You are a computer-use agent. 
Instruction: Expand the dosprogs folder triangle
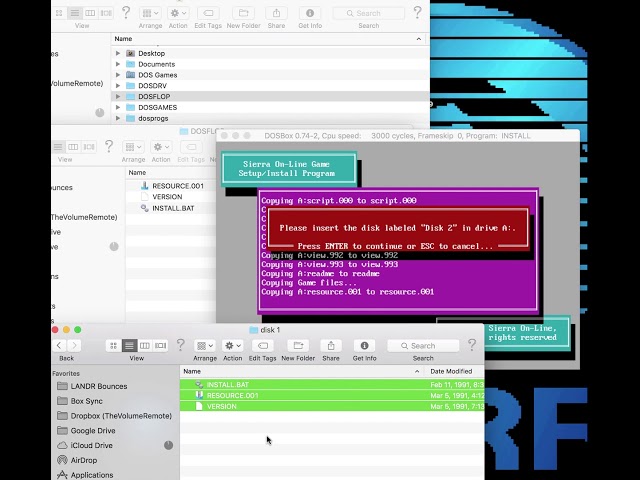(118, 118)
